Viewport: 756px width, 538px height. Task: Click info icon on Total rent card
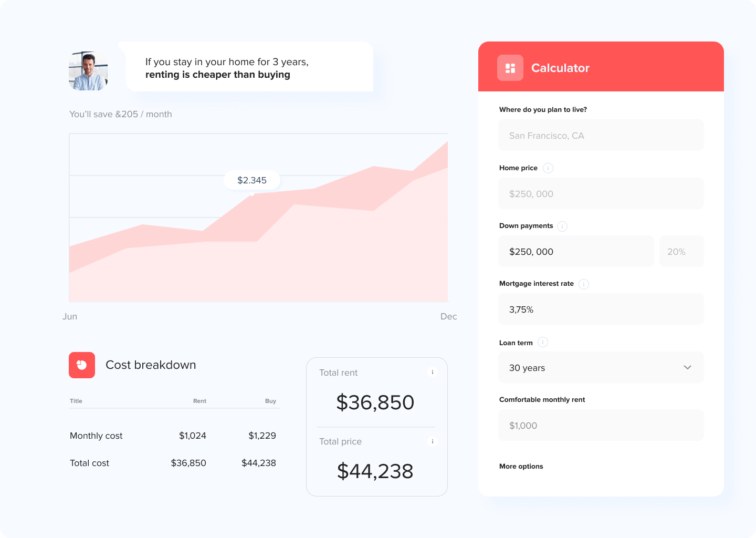point(433,372)
